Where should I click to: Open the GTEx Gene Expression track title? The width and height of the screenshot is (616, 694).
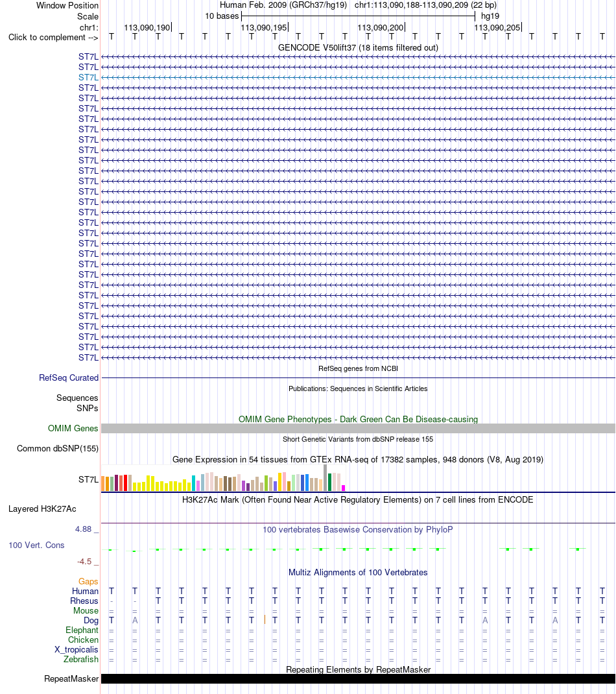pos(358,459)
